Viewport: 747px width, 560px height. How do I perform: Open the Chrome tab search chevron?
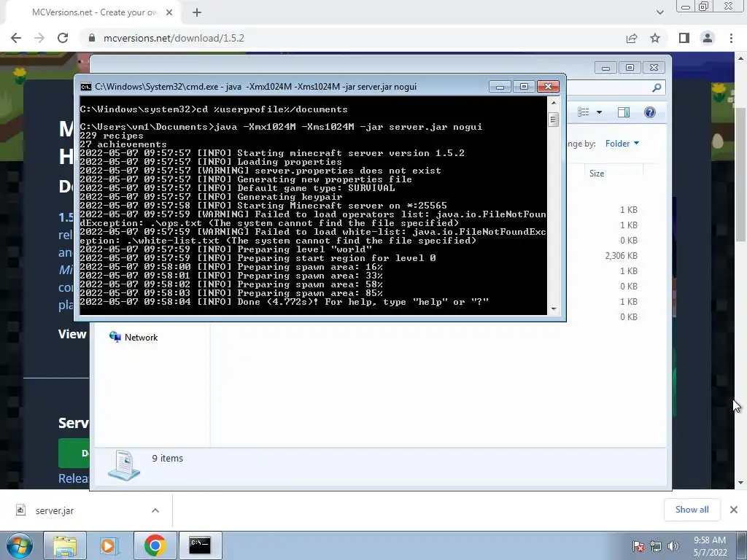[x=659, y=12]
